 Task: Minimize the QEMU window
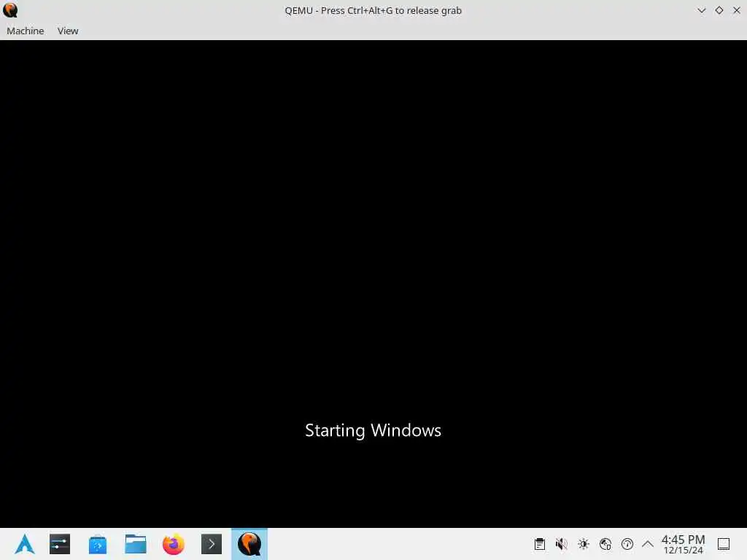701,10
